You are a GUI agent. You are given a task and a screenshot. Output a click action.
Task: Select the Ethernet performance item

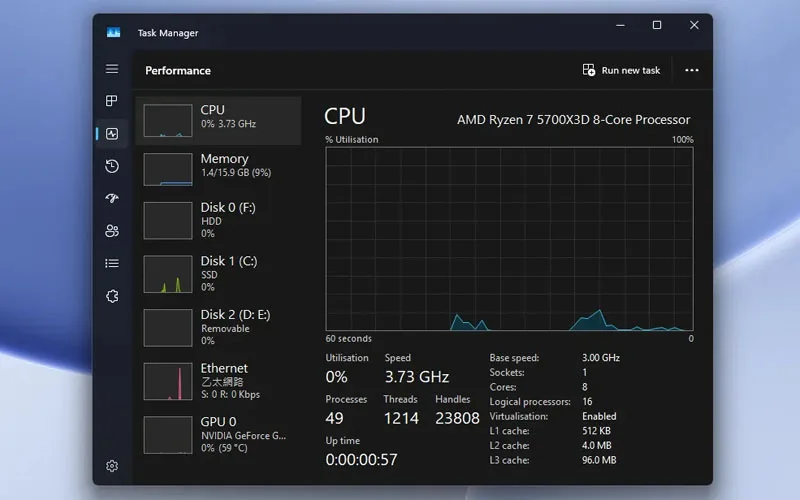(x=218, y=381)
